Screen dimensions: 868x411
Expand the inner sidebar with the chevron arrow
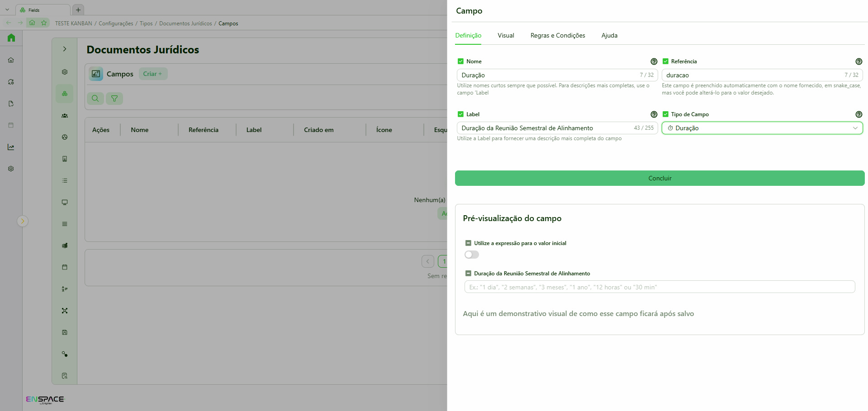click(x=65, y=49)
